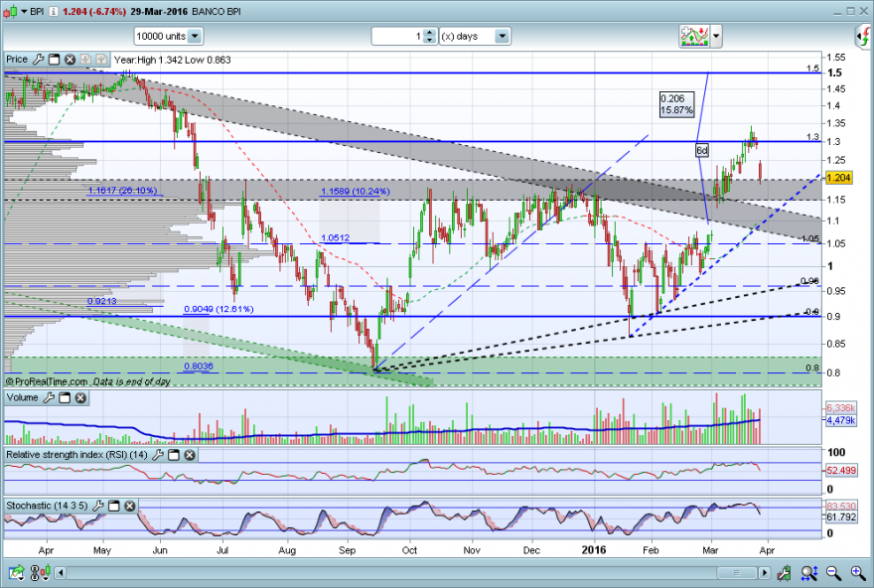Click the 0.9213 level label

click(x=102, y=301)
